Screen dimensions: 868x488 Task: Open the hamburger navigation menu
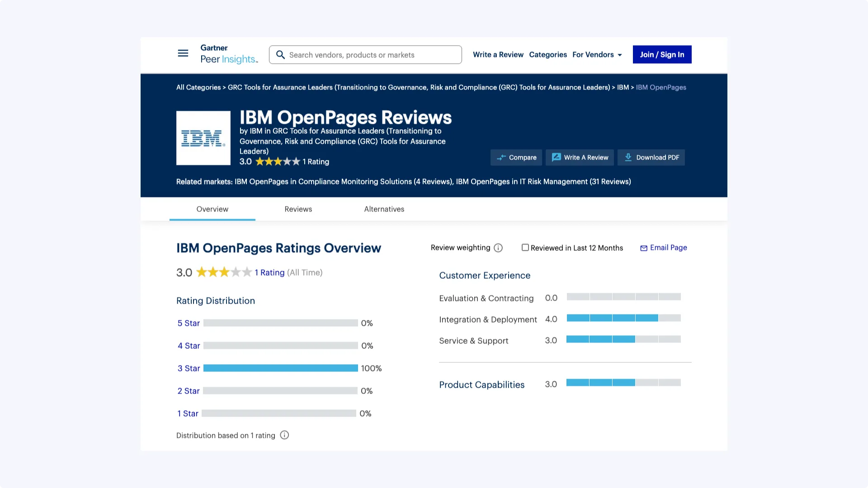tap(183, 53)
